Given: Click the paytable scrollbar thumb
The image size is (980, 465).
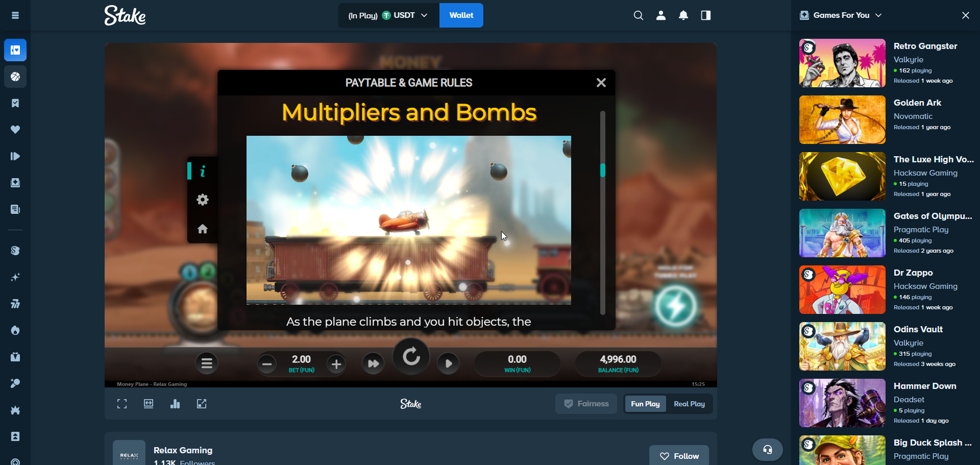Looking at the screenshot, I should coord(603,170).
